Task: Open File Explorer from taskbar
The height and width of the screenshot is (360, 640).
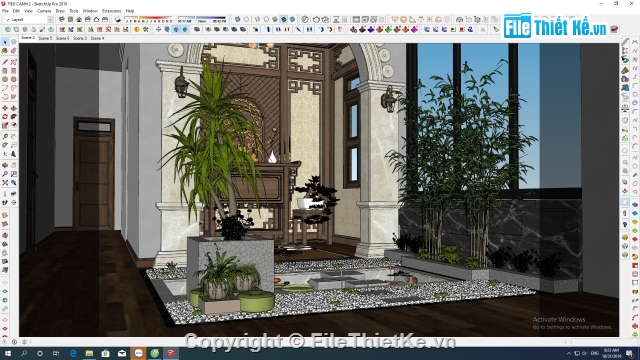Action: [x=89, y=353]
